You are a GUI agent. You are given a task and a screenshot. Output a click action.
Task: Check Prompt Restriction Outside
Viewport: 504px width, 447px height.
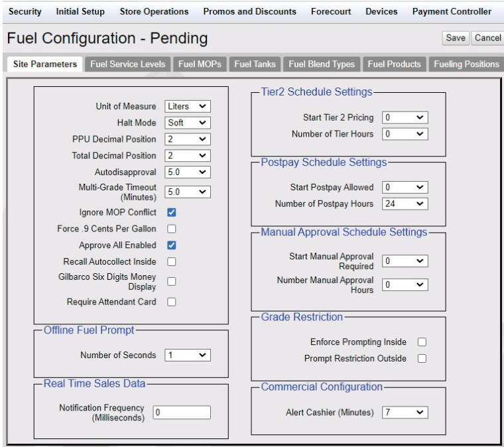422,358
